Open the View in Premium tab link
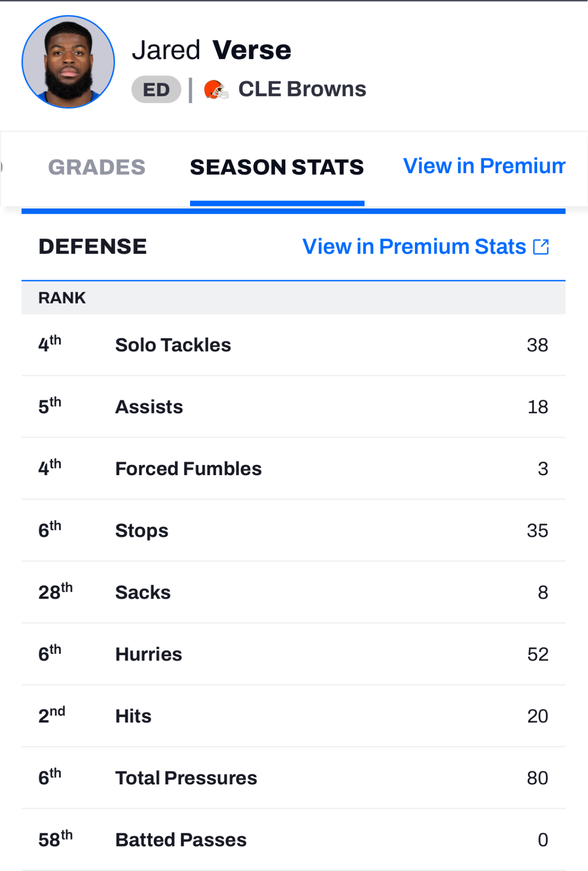The image size is (588, 871). (484, 166)
